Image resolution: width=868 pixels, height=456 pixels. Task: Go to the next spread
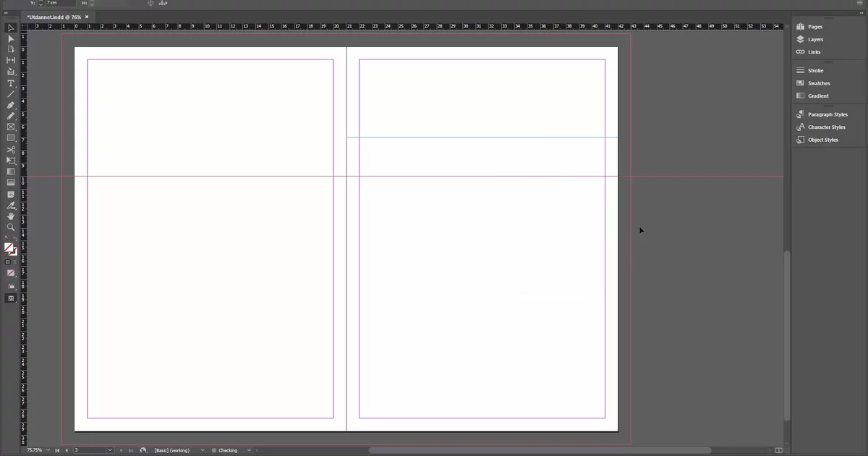point(121,450)
